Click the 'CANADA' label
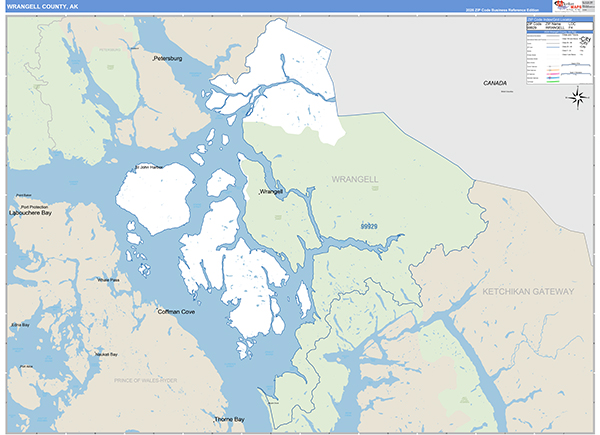 (495, 83)
